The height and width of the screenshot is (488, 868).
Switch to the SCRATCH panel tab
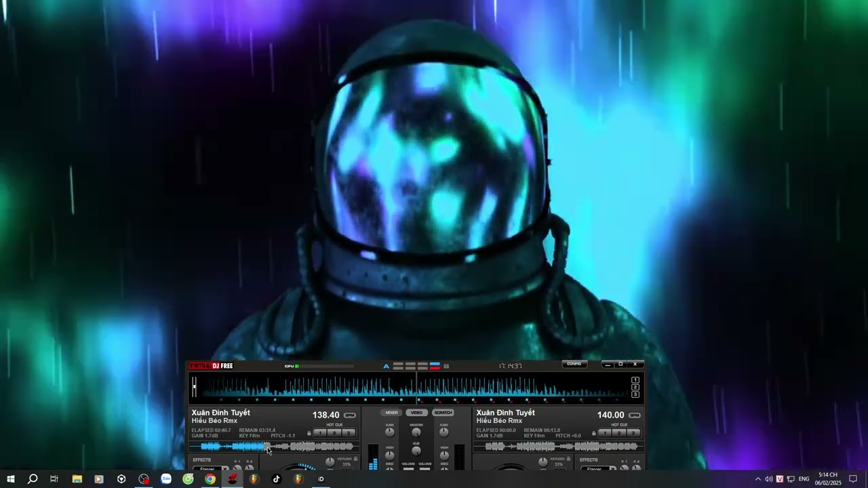(x=443, y=413)
